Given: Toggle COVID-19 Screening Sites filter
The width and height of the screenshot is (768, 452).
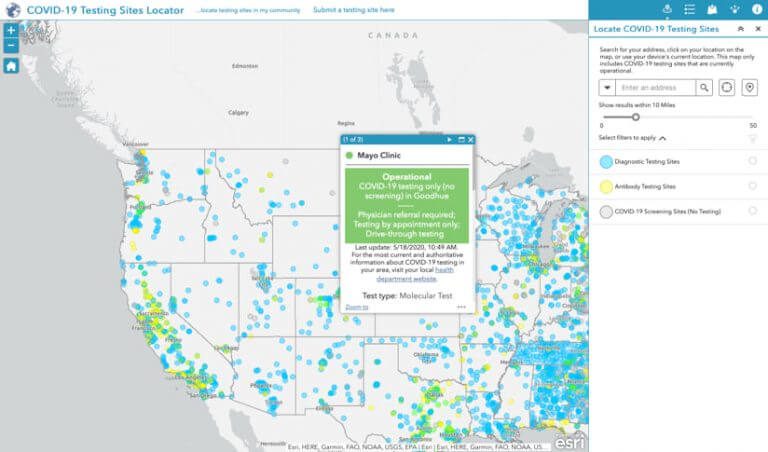Looking at the screenshot, I should 752,211.
